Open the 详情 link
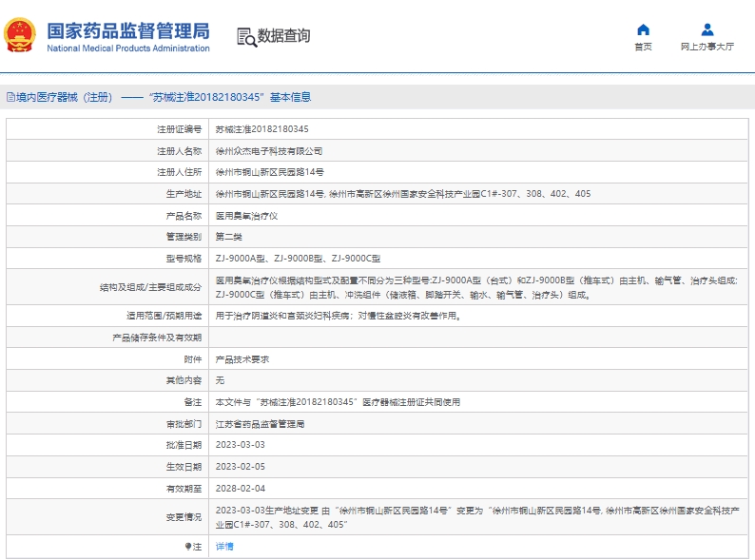This screenshot has height=560, width=755. coord(224,547)
